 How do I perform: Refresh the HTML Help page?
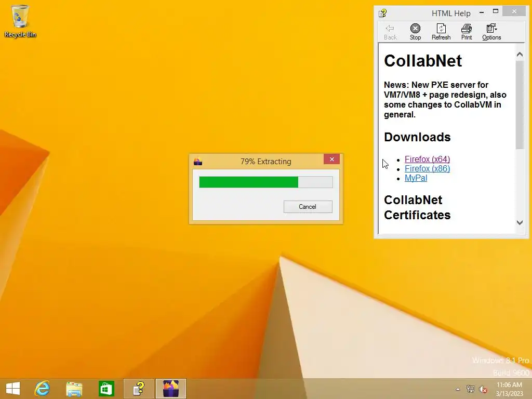point(441,32)
